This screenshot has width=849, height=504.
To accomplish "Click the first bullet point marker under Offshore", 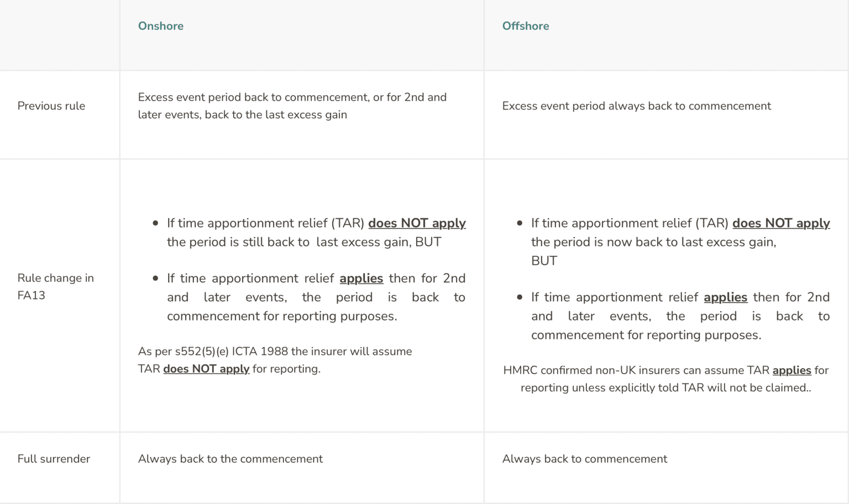I will (520, 223).
